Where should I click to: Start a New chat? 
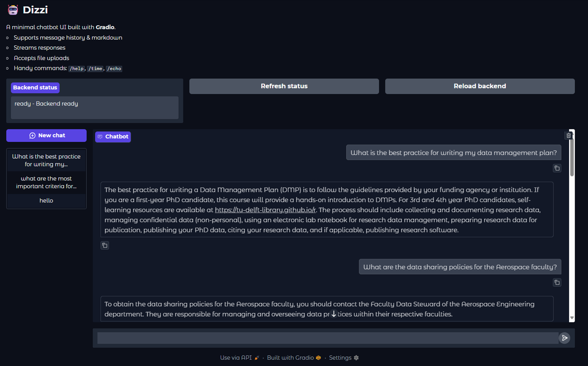46,136
